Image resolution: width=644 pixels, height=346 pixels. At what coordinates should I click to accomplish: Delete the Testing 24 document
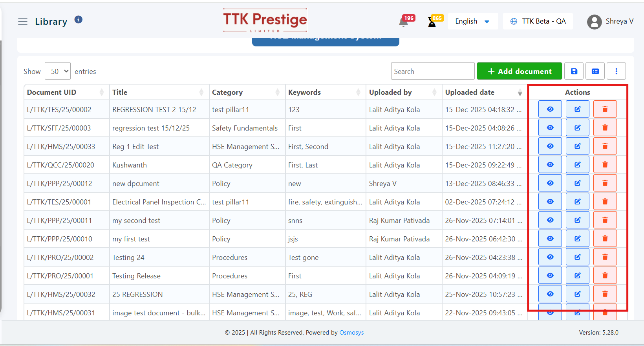[605, 257]
